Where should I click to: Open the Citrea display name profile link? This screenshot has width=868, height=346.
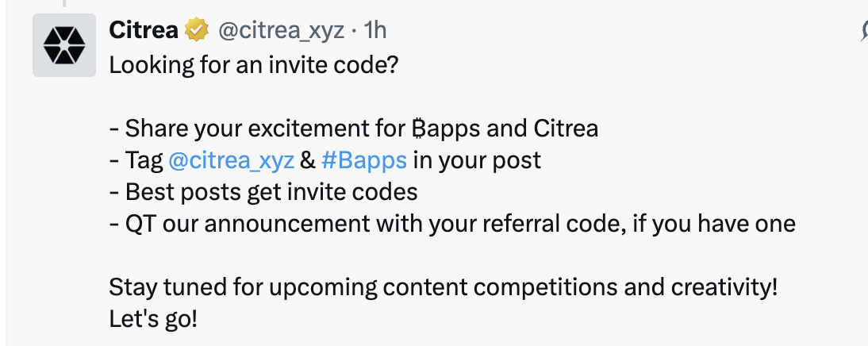point(144,30)
